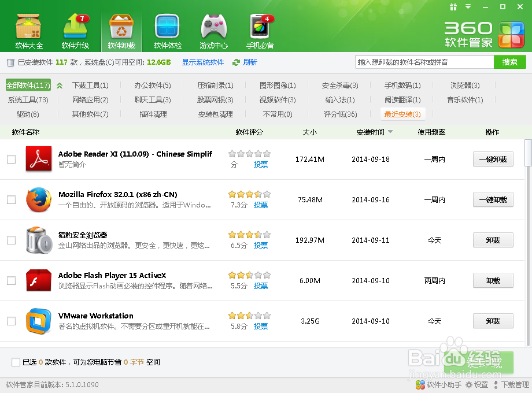
Task: Tick the VMware Workstation checkbox
Action: pyautogui.click(x=10, y=321)
